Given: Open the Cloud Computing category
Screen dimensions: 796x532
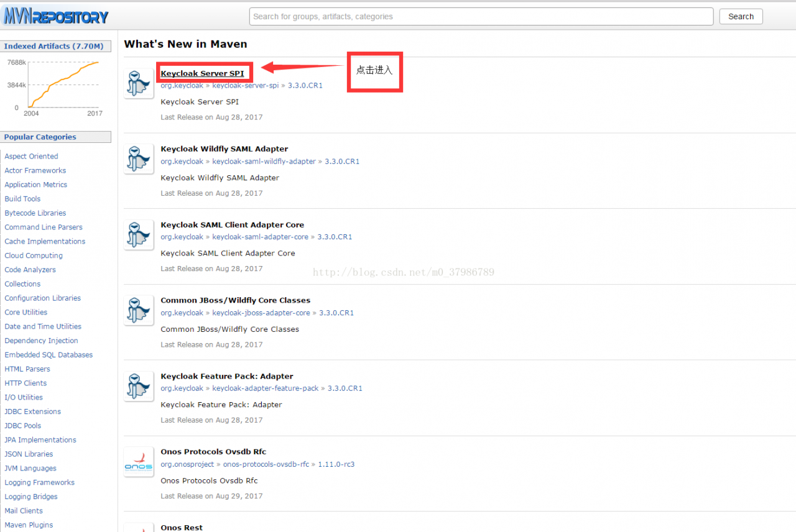Looking at the screenshot, I should pos(34,255).
